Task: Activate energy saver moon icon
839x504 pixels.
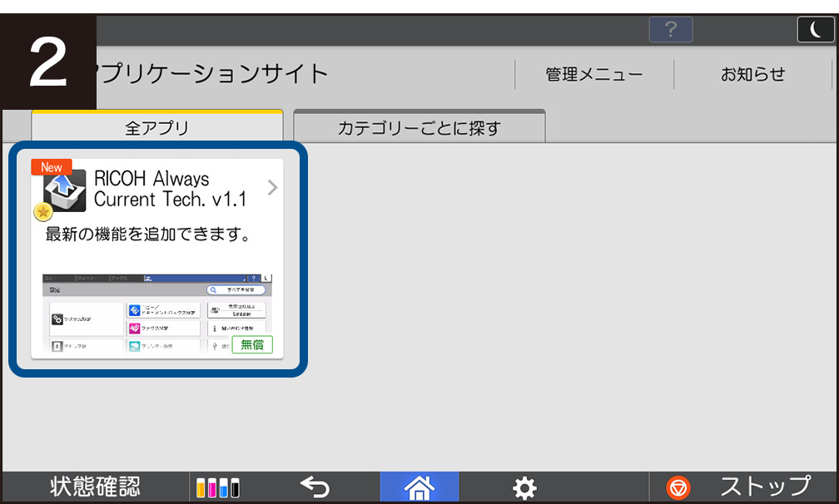Action: pos(816,29)
